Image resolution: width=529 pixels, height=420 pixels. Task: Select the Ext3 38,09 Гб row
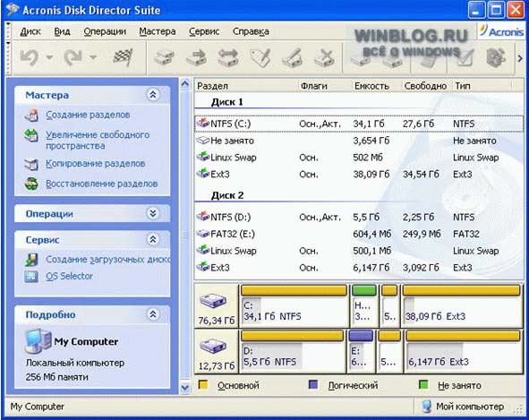pyautogui.click(x=359, y=175)
